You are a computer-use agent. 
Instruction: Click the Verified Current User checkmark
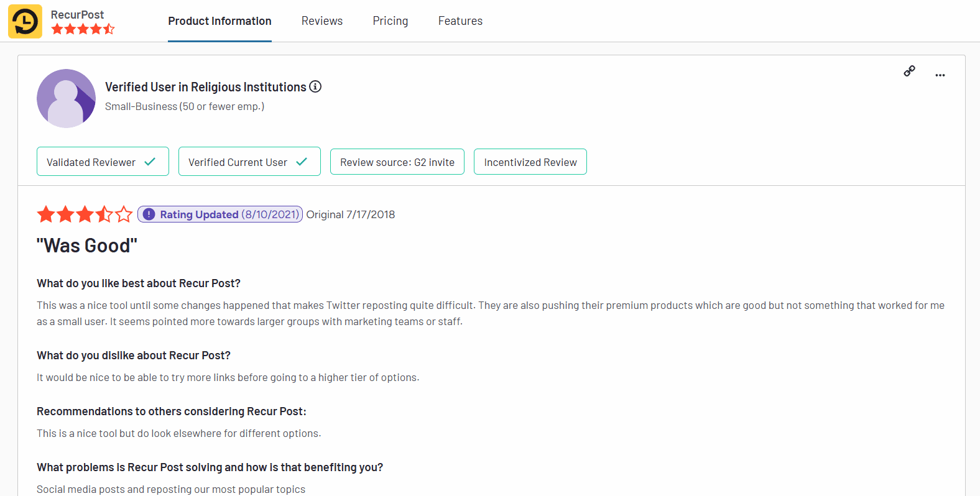302,162
